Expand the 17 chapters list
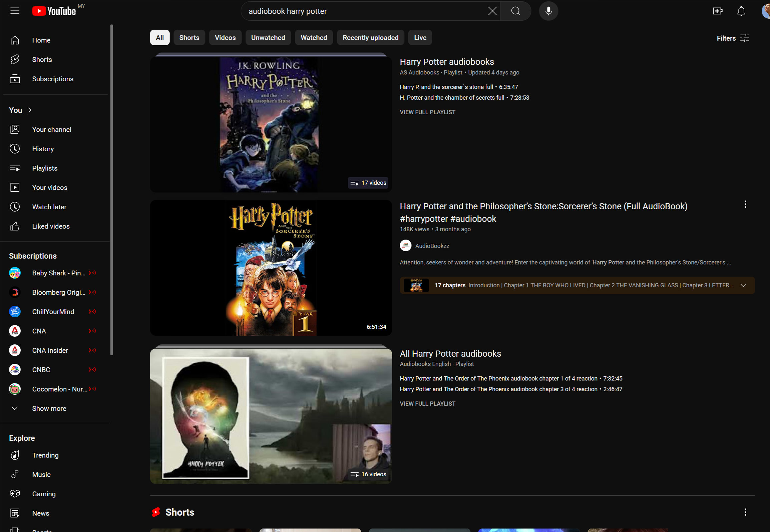This screenshot has height=532, width=770. [x=743, y=285]
